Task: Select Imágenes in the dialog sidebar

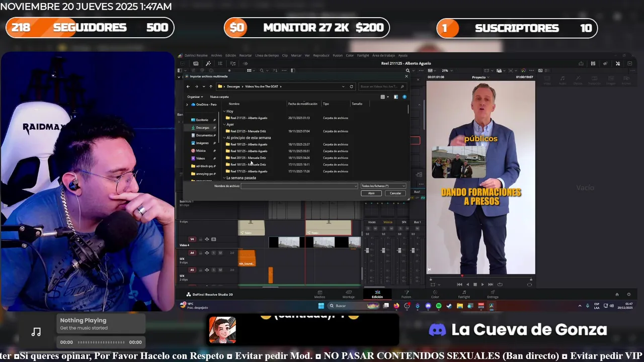Action: pyautogui.click(x=202, y=143)
